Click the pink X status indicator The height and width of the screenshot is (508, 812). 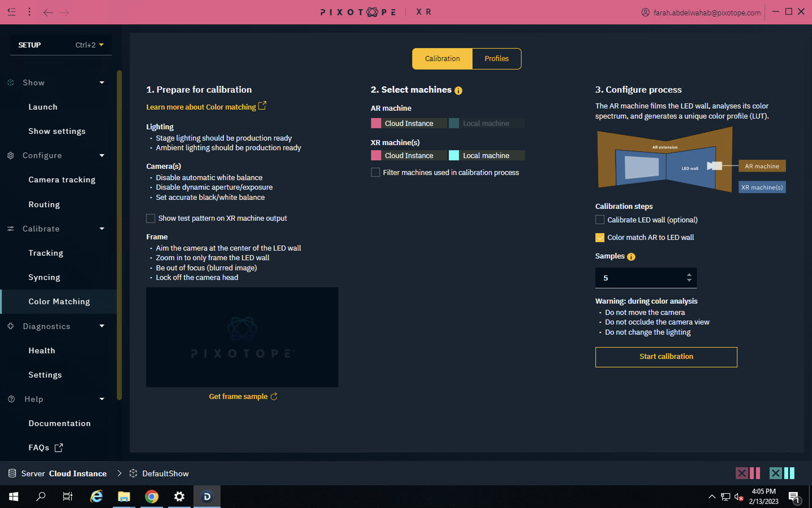pyautogui.click(x=742, y=473)
